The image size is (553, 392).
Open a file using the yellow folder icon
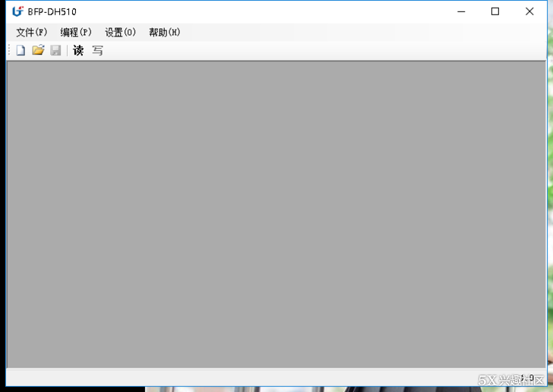(x=38, y=51)
